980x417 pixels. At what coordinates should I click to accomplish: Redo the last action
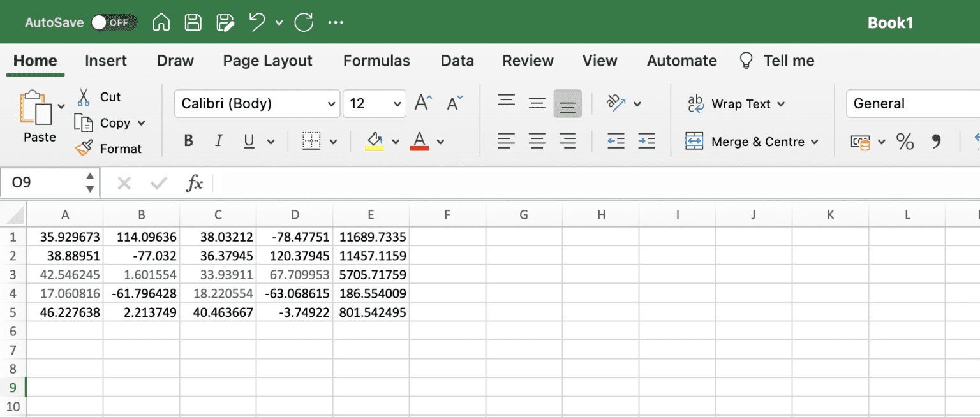pyautogui.click(x=304, y=23)
